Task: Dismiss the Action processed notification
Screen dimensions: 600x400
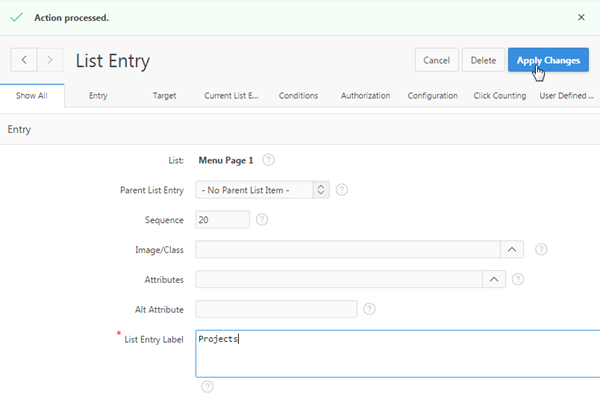Action: tap(581, 17)
